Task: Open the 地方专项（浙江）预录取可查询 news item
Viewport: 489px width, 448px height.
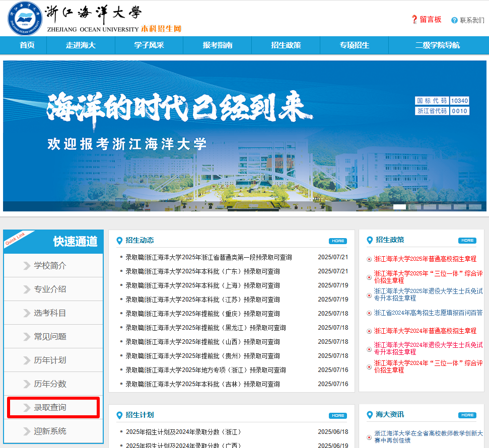Action: [205, 370]
